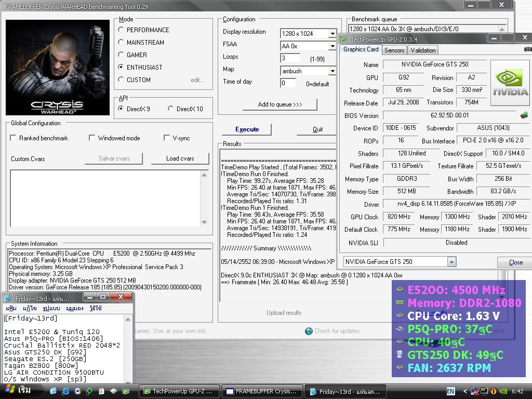Launch Internet Explorer from quick launch
The image size is (532, 399).
pos(65,391)
